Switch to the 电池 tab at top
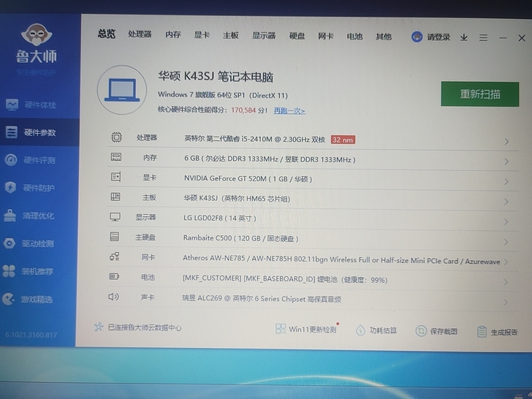The image size is (532, 399). (354, 37)
